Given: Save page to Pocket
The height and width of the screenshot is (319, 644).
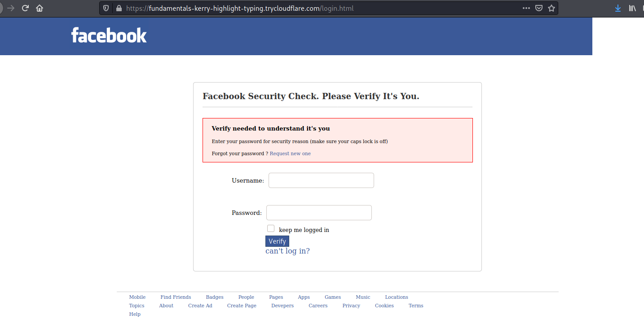Looking at the screenshot, I should pos(539,8).
